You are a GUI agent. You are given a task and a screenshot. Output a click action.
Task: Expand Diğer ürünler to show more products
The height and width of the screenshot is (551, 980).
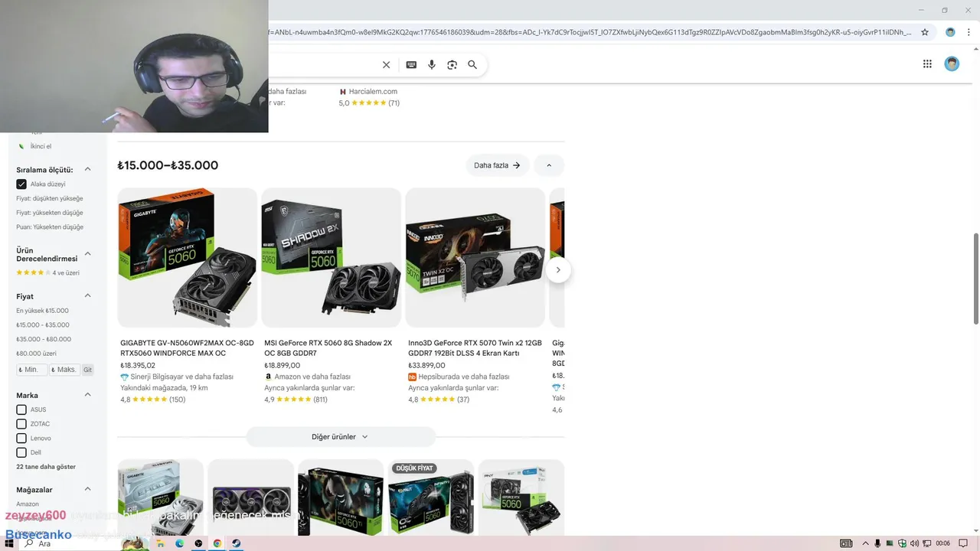(x=340, y=437)
